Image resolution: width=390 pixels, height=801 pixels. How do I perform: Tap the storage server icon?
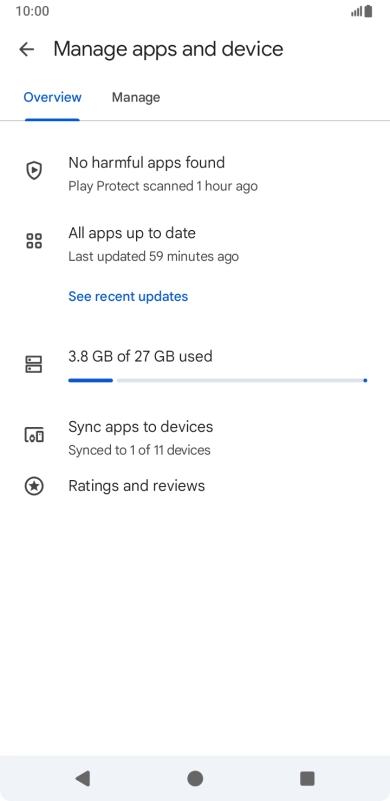pyautogui.click(x=34, y=365)
